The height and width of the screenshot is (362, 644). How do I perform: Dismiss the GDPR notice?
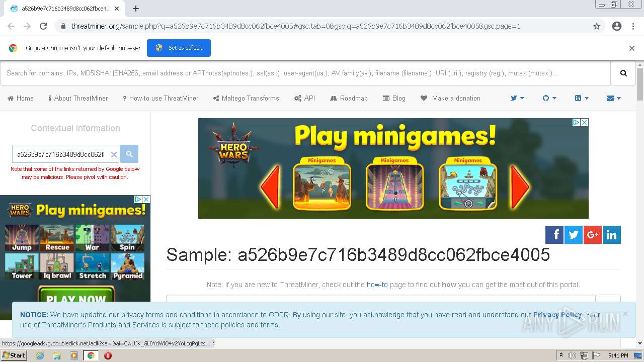point(625,314)
